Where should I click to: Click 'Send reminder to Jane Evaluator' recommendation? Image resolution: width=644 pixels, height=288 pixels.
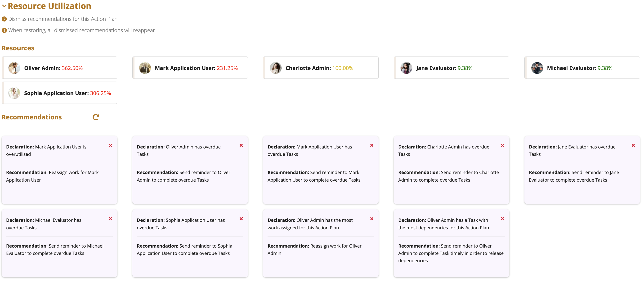(574, 176)
